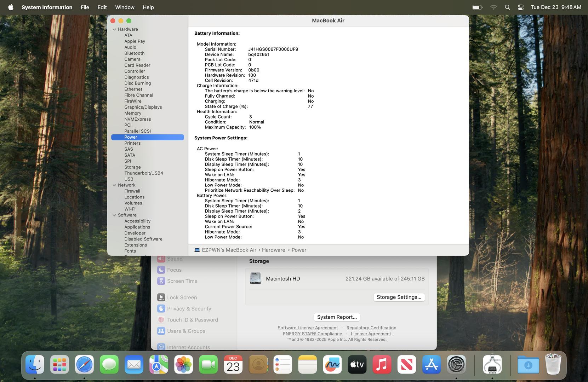
Task: Collapse the Software sidebar group
Action: [x=114, y=215]
